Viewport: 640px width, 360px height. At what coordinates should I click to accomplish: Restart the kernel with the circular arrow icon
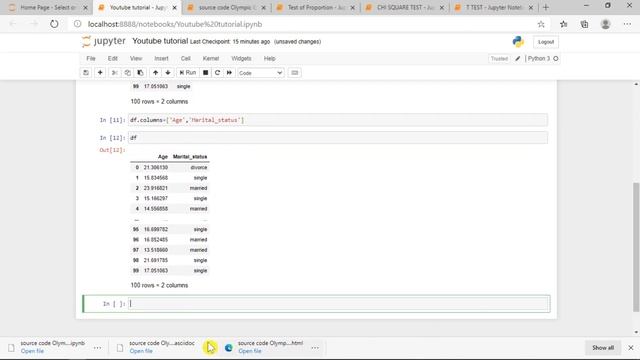(218, 73)
